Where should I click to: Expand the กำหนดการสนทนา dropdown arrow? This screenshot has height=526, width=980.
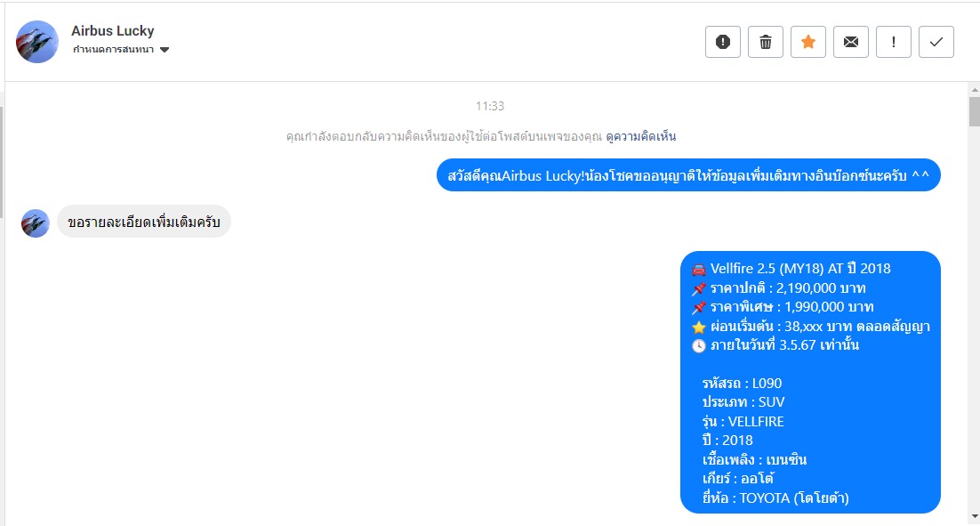(165, 50)
